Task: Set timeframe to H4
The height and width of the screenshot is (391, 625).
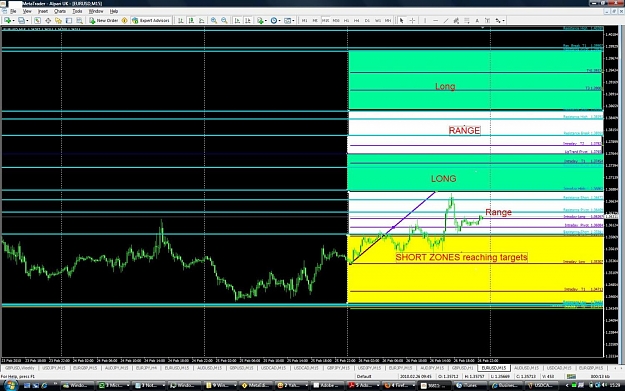Action: click(357, 20)
